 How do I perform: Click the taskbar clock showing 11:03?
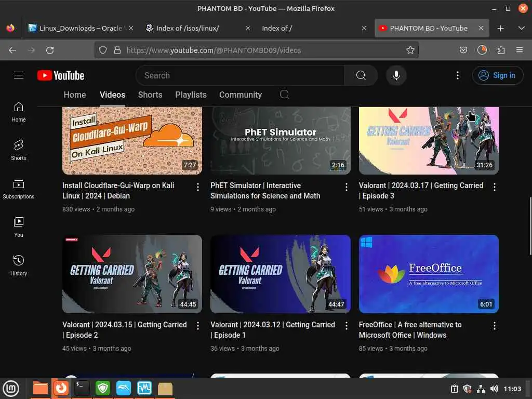(512, 389)
